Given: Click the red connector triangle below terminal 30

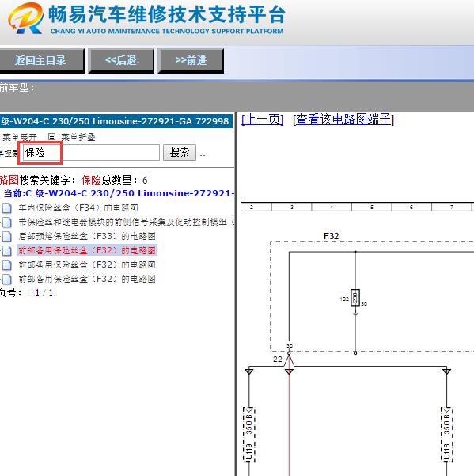Looking at the screenshot, I should (289, 371).
